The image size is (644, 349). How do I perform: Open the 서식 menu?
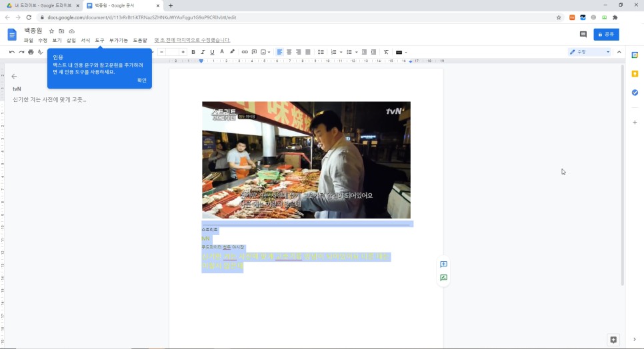(x=85, y=40)
